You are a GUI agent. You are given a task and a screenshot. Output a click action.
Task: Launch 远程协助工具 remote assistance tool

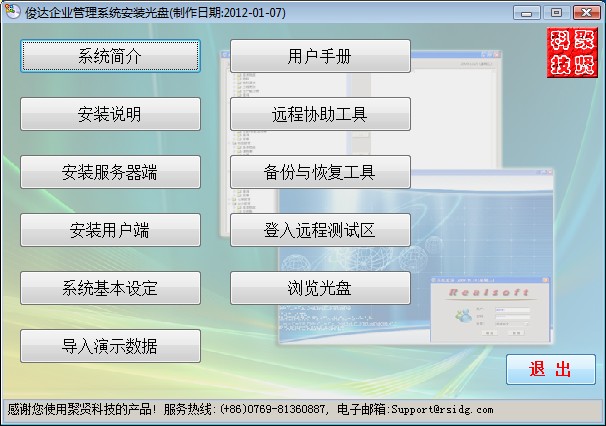(x=320, y=114)
